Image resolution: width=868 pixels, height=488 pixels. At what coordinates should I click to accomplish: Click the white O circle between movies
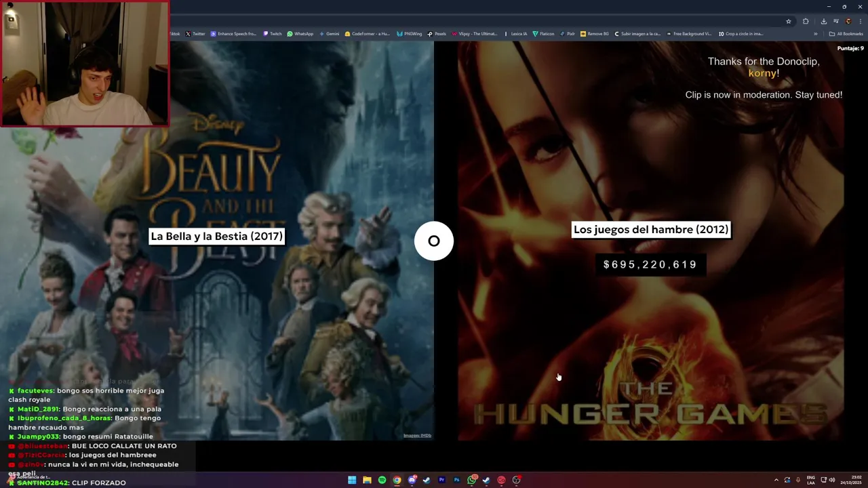tap(434, 241)
